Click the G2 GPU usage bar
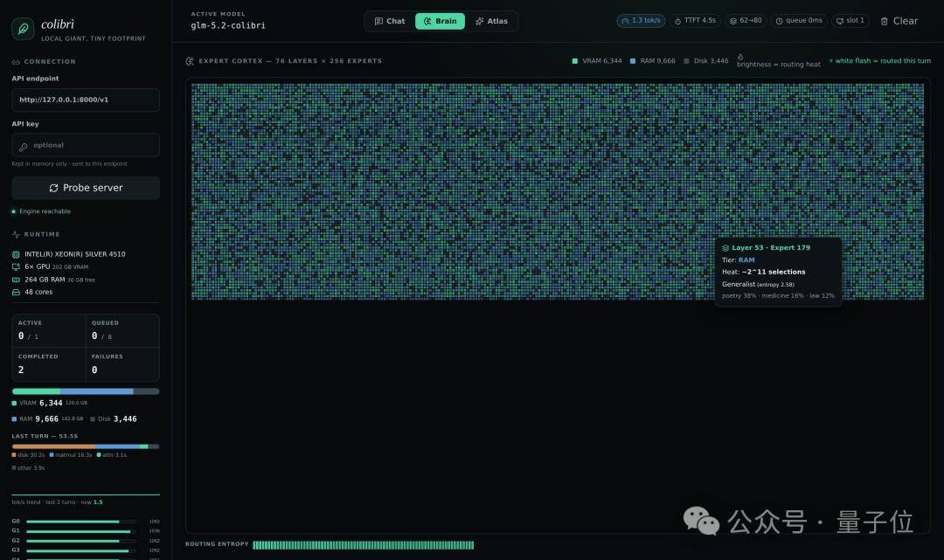The width and height of the screenshot is (944, 560). tap(80, 541)
